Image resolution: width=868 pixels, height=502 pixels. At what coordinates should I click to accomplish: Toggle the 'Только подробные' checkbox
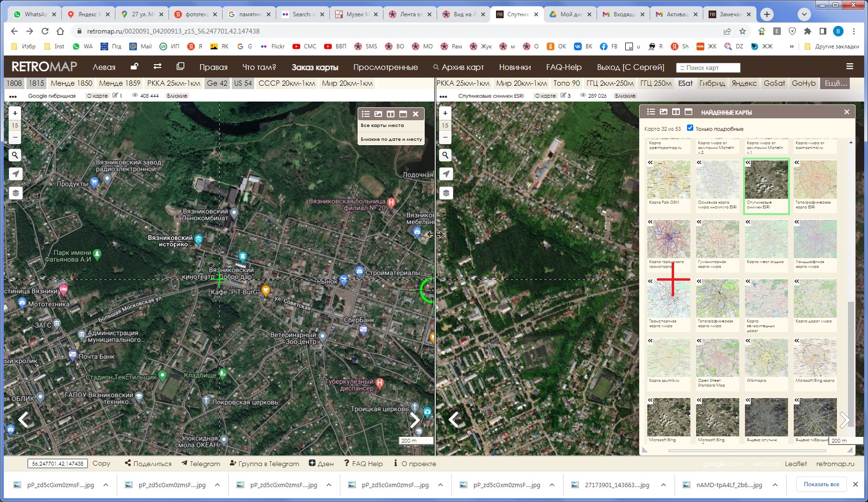690,128
